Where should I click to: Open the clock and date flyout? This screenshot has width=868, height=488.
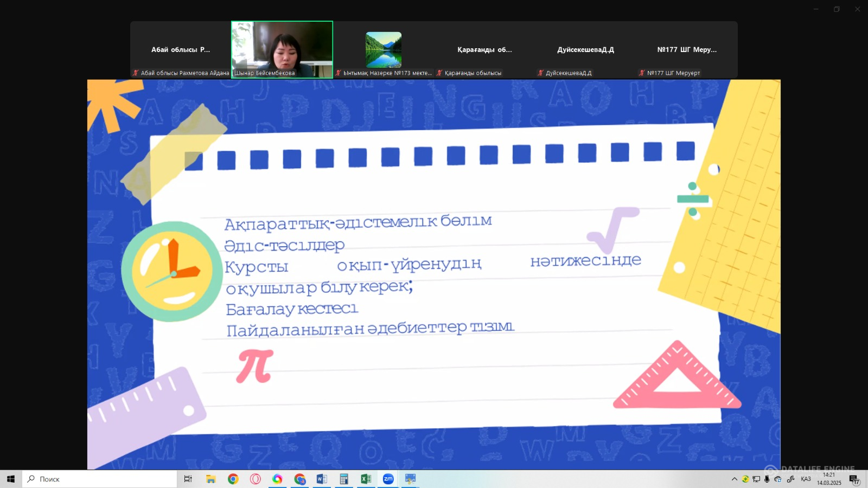tap(829, 479)
